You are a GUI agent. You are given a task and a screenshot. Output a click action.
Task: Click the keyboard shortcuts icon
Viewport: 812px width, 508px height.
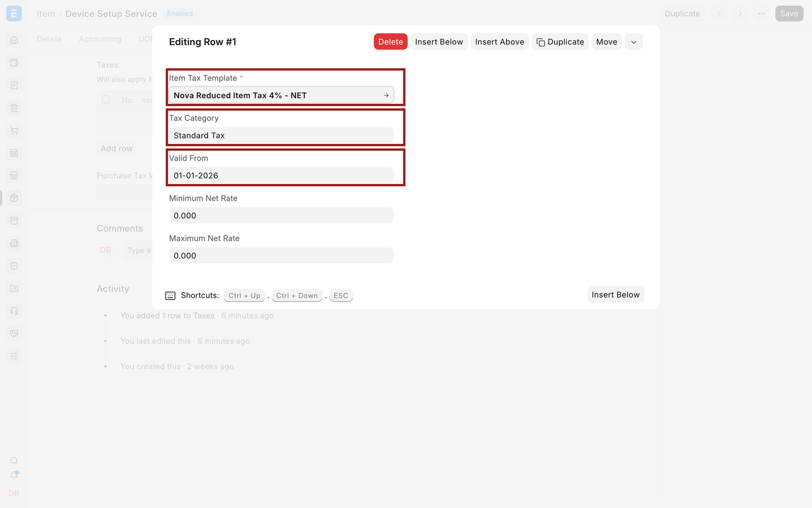171,296
